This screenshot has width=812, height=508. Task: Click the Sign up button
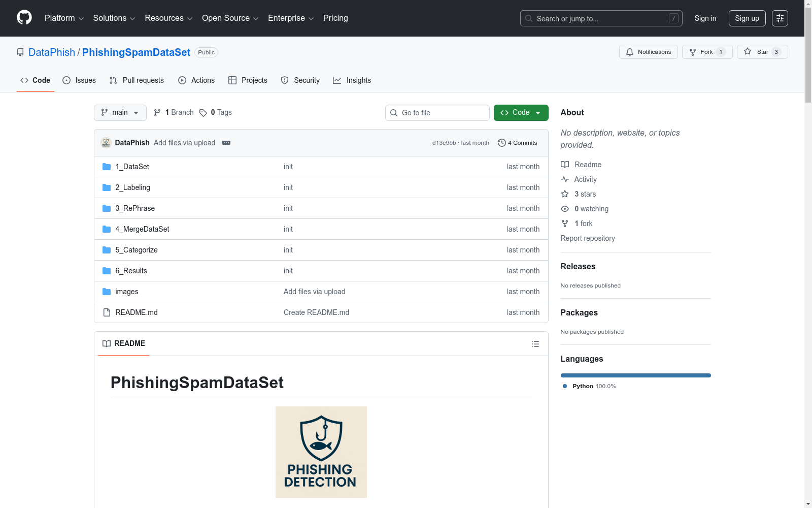click(747, 18)
